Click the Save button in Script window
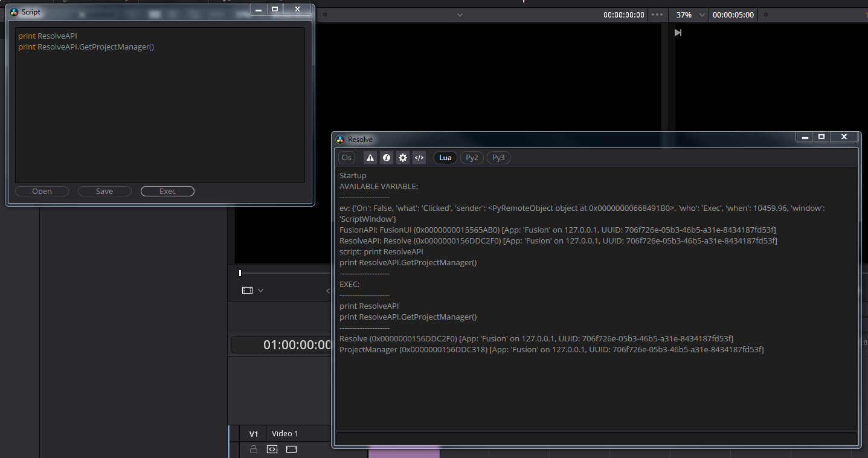 104,191
